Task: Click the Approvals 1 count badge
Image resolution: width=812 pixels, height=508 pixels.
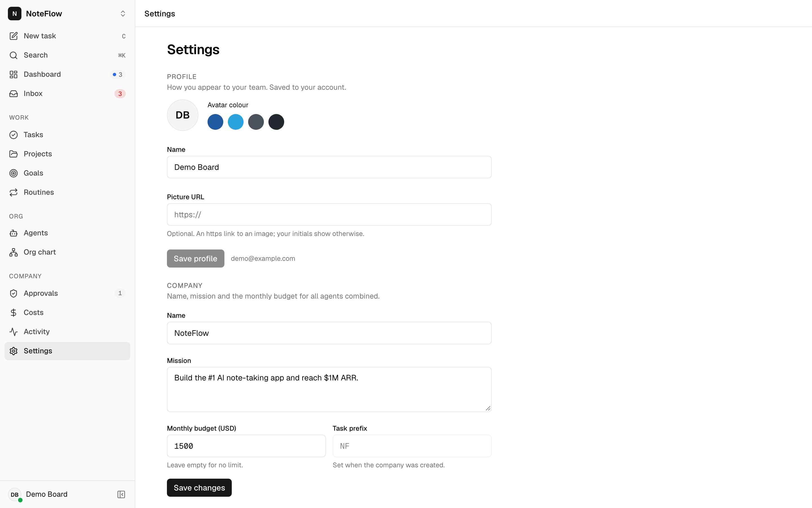Action: coord(120,293)
